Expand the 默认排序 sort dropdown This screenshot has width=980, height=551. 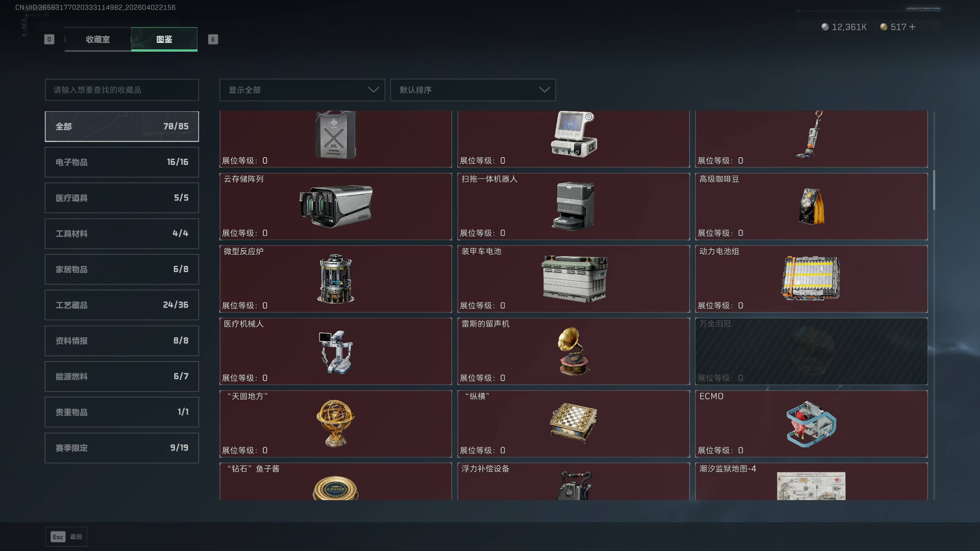[x=473, y=90]
